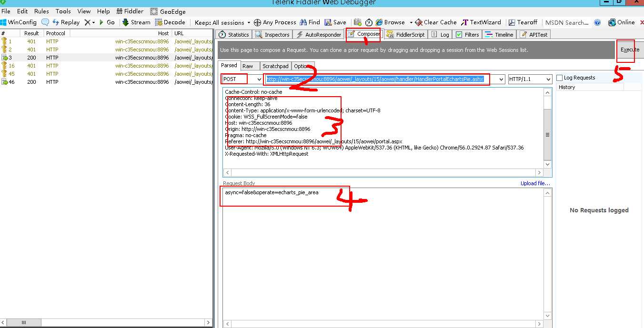Sort sessions by Result column header
This screenshot has width=644, height=328.
32,33
